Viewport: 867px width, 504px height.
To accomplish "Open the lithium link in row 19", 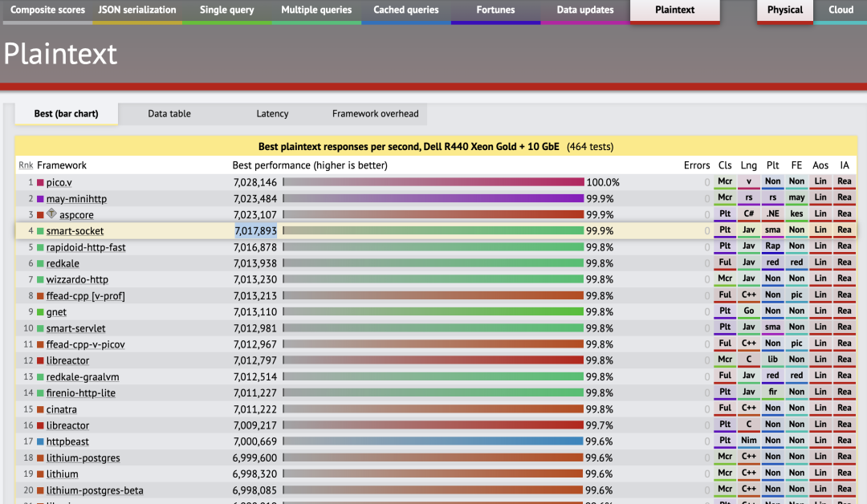I will click(x=62, y=474).
